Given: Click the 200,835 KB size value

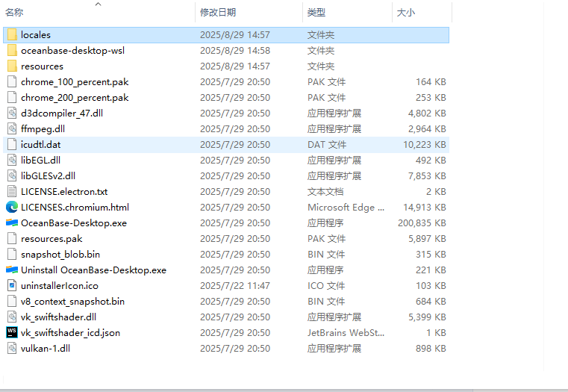Looking at the screenshot, I should [422, 223].
